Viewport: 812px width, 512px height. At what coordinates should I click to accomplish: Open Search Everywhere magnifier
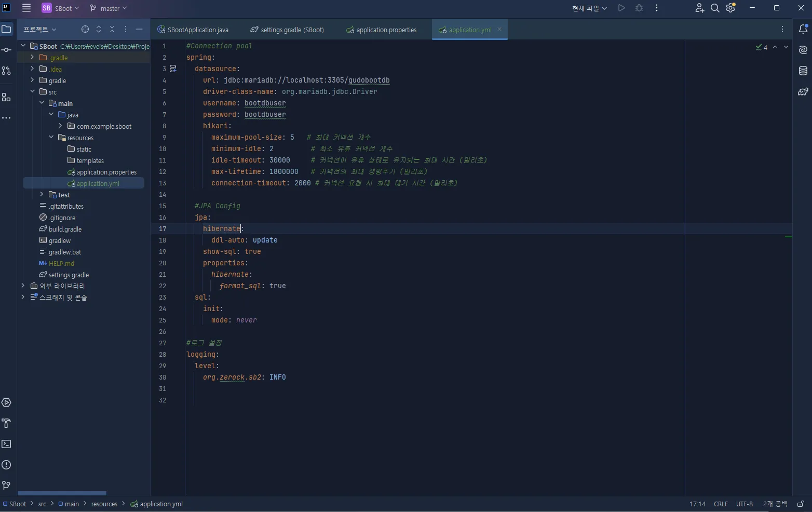click(715, 8)
